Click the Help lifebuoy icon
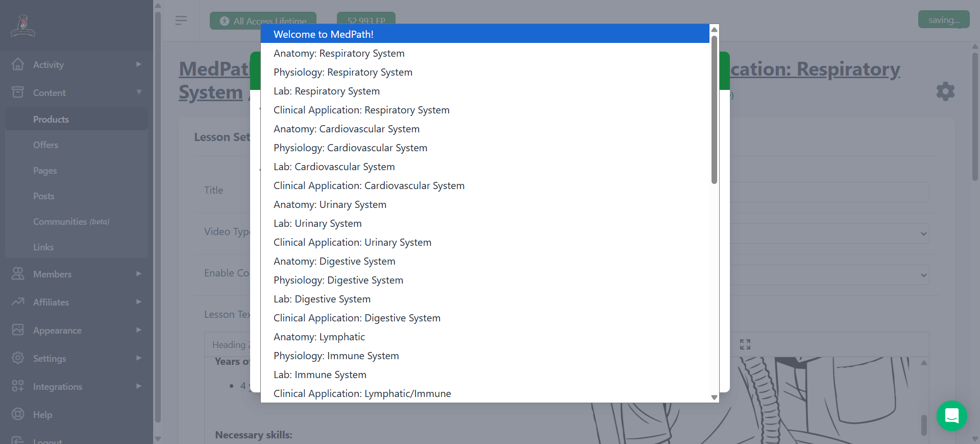 [x=18, y=414]
